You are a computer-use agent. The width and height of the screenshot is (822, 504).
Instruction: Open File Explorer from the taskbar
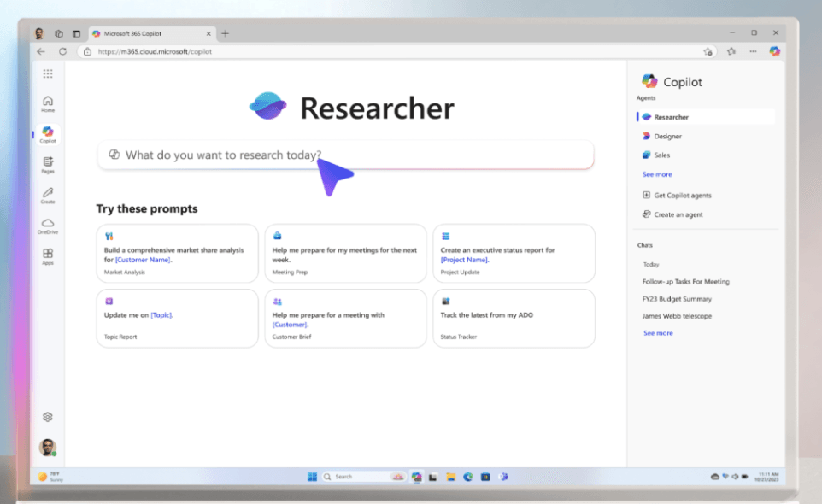[x=450, y=477]
